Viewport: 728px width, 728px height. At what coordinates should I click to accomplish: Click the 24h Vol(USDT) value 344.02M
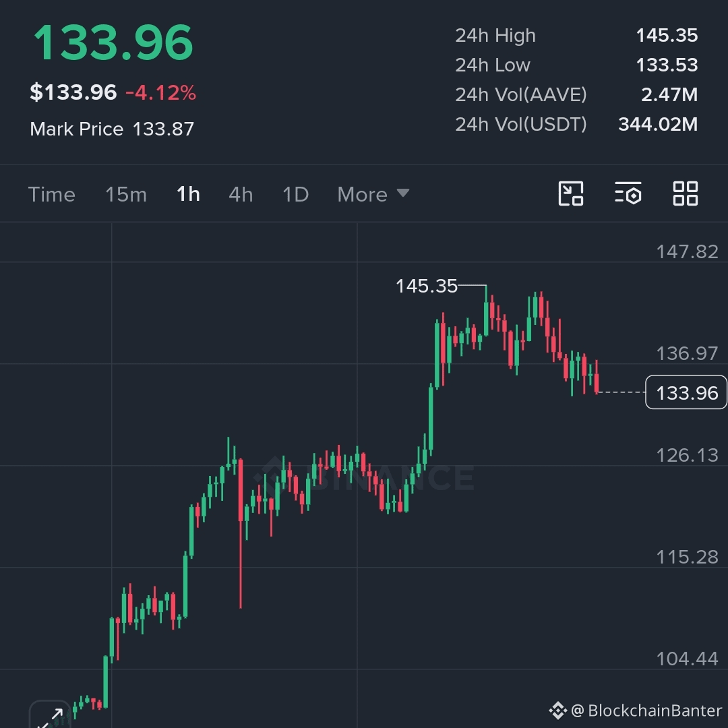coord(658,125)
